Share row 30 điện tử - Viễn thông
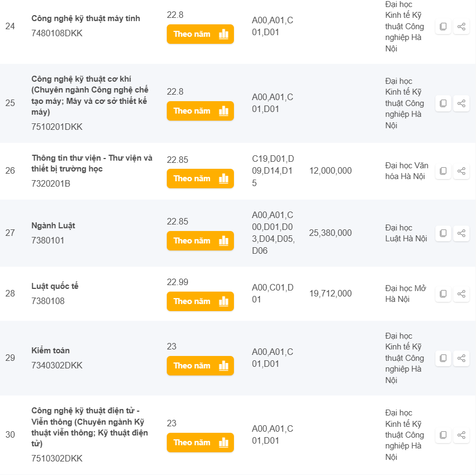The image size is (476, 475). (461, 435)
